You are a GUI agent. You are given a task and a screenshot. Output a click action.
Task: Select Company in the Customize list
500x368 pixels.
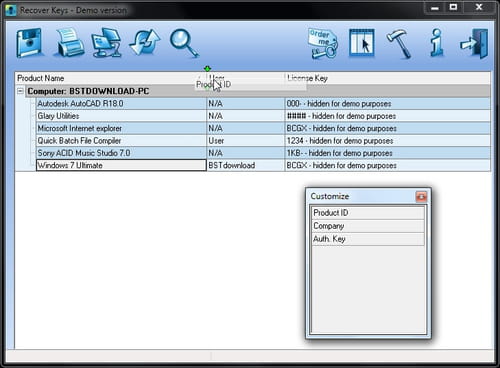(x=368, y=226)
